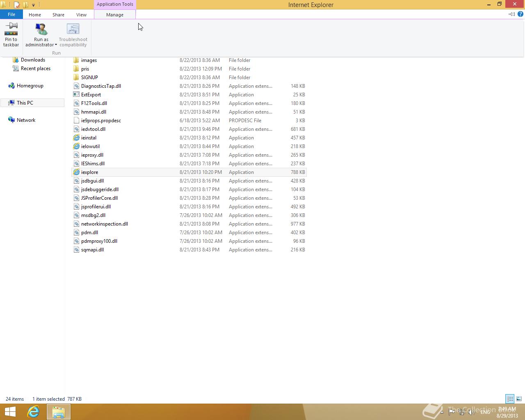The image size is (525, 420).
Task: Click the hmmapi.dll file icon
Action: [x=76, y=112]
